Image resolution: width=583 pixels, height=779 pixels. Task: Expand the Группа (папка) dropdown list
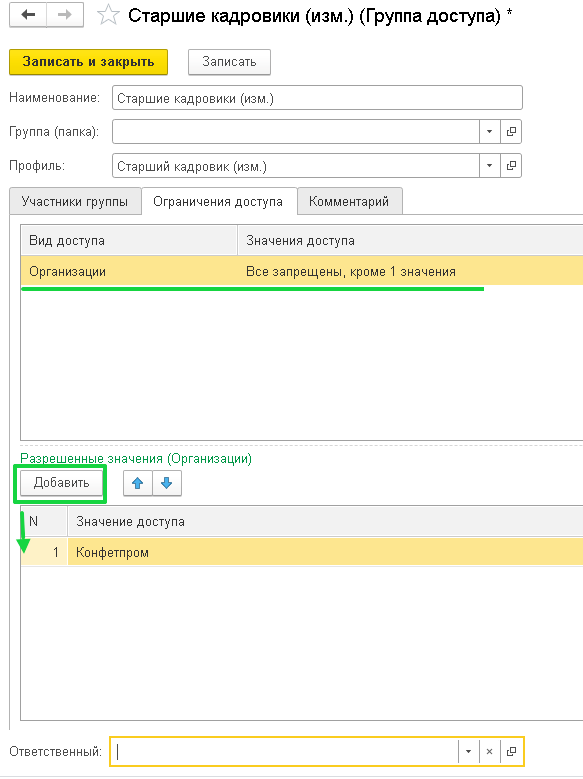pyautogui.click(x=490, y=132)
